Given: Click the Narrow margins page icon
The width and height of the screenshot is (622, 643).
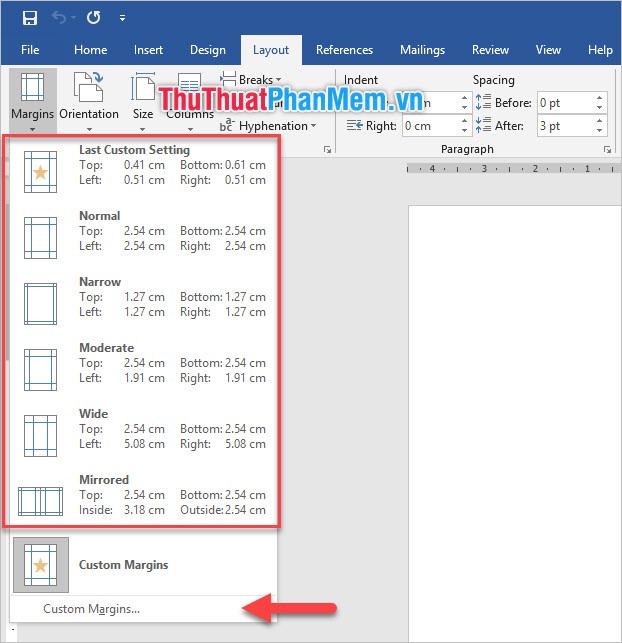Looking at the screenshot, I should pos(40,304).
